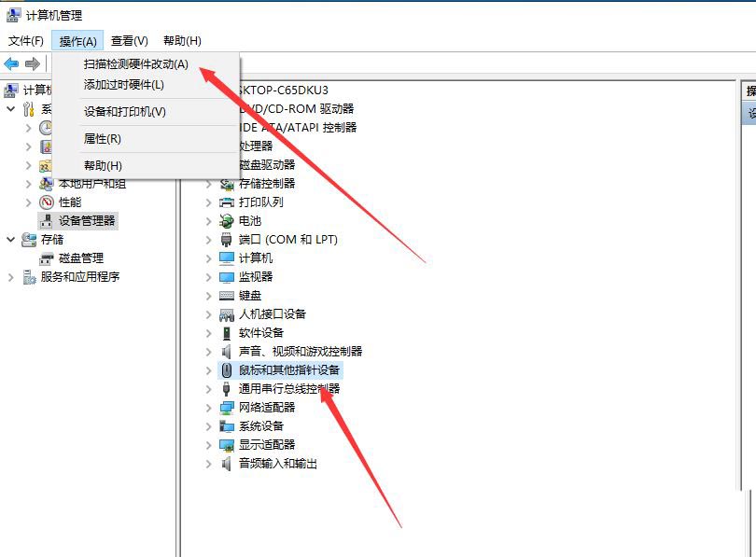
Task: Click the back arrow toolbar icon
Action: click(11, 63)
